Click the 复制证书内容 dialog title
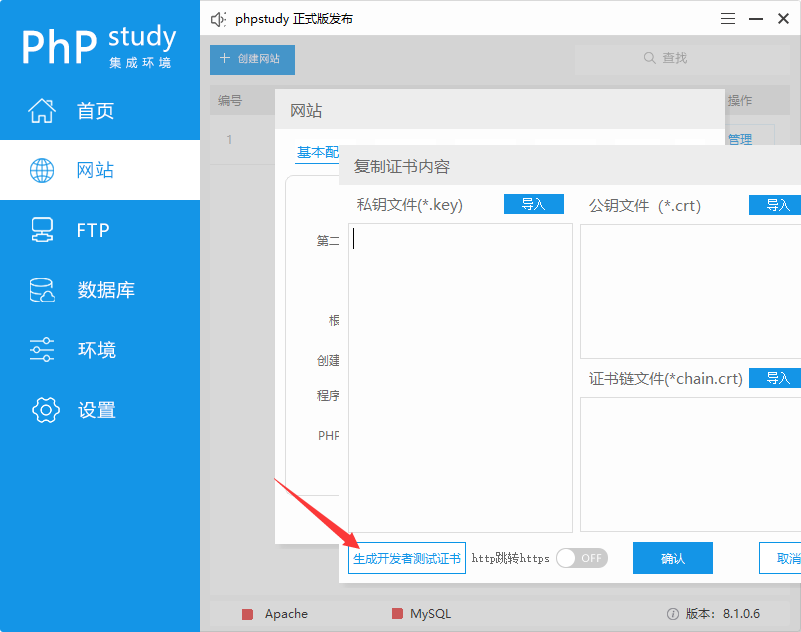The width and height of the screenshot is (801, 632). (x=402, y=167)
